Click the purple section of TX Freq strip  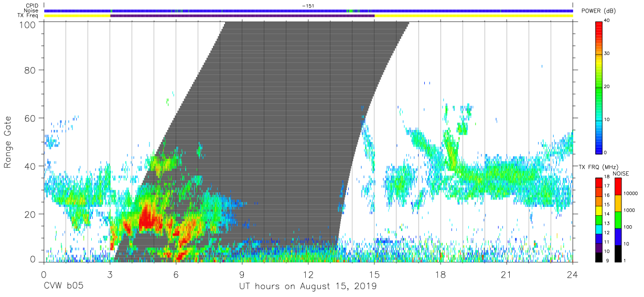point(242,16)
